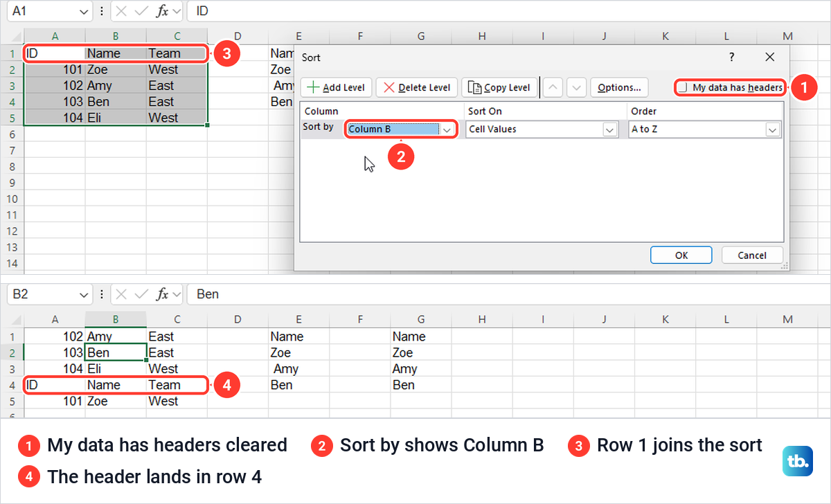The width and height of the screenshot is (831, 504).
Task: Select the 'Name' cell in bottom sheet column G
Action: pyautogui.click(x=420, y=336)
